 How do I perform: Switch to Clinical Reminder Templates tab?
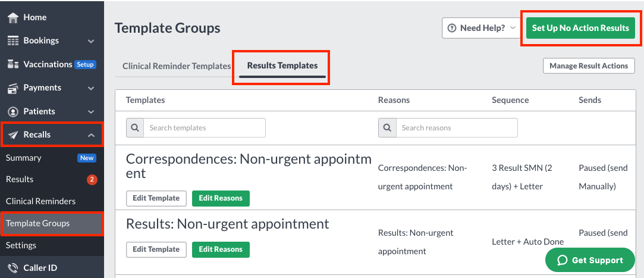(177, 66)
